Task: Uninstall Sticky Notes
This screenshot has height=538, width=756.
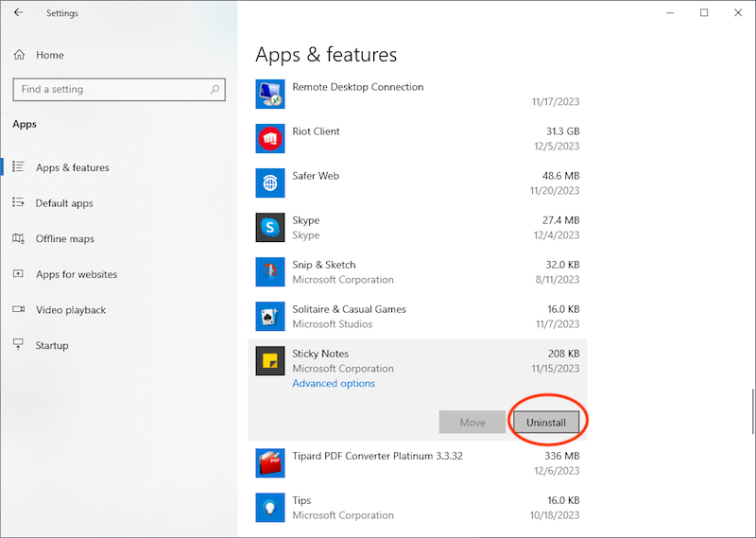Action: [x=546, y=423]
